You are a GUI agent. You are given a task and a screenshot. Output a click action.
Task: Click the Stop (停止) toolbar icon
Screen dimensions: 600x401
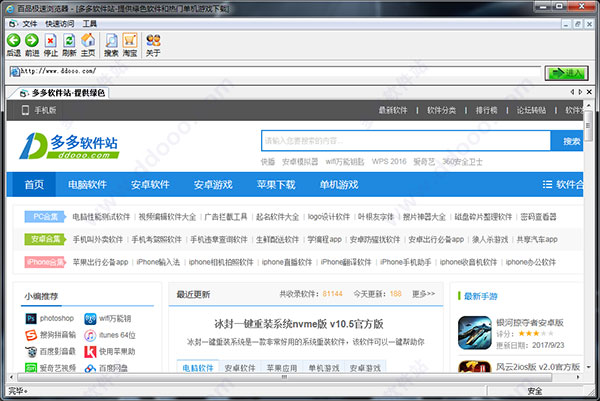pyautogui.click(x=51, y=41)
